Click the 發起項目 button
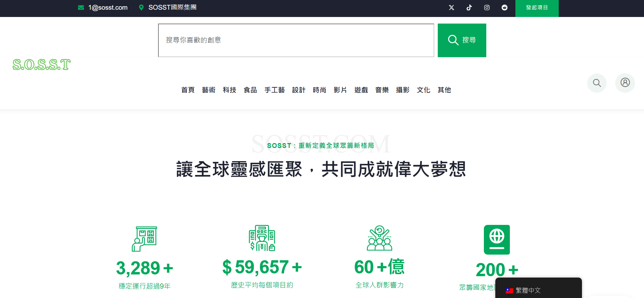This screenshot has width=644, height=298. coord(537,8)
